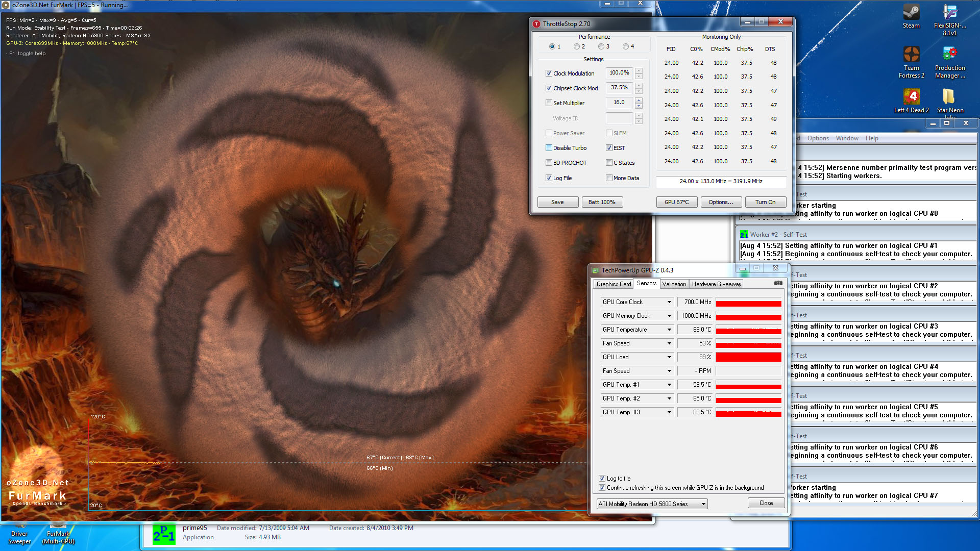Viewport: 980px width, 551px height.
Task: Uncheck the Chipset Clock Mod checkbox
Action: tap(549, 88)
